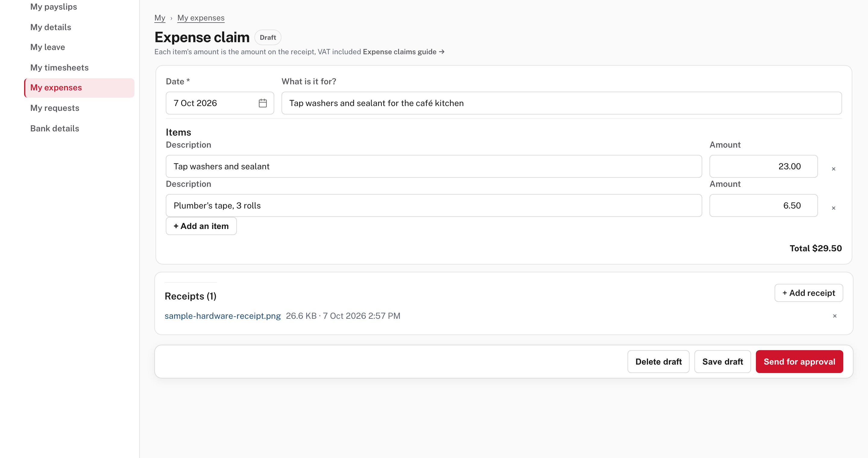Click My expenses breadcrumb link

(201, 18)
